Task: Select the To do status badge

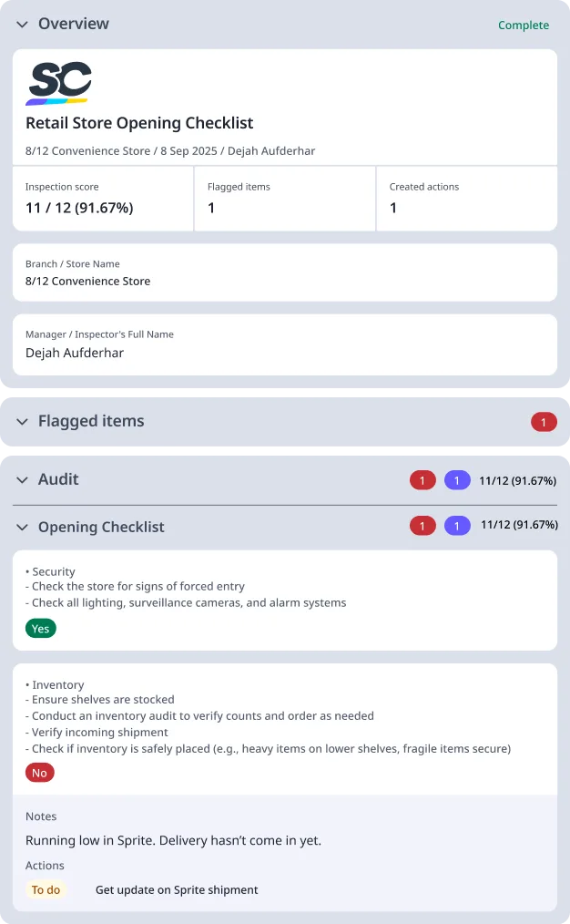Action: coord(46,889)
